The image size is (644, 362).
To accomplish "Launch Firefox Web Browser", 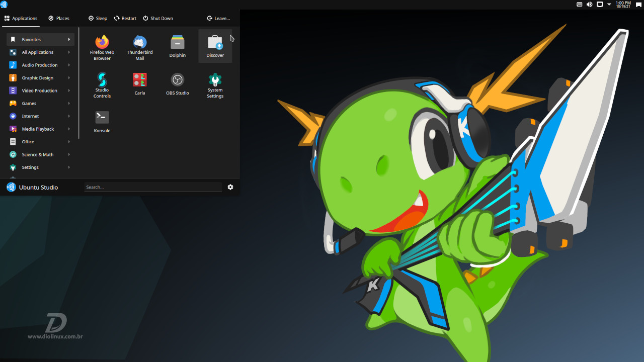I will (102, 46).
